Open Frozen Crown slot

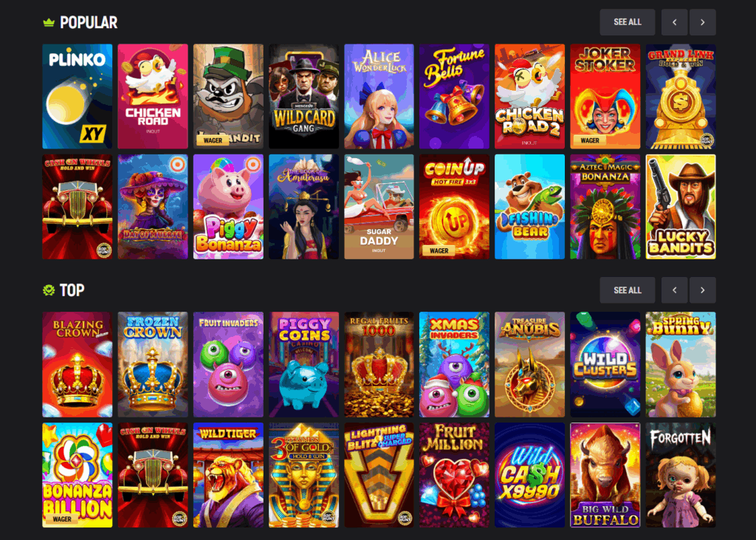coord(153,364)
